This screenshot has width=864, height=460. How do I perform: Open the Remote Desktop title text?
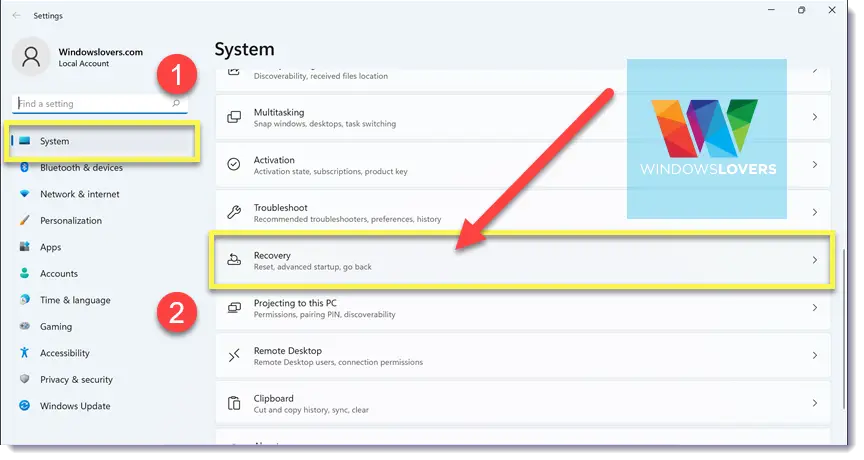288,350
